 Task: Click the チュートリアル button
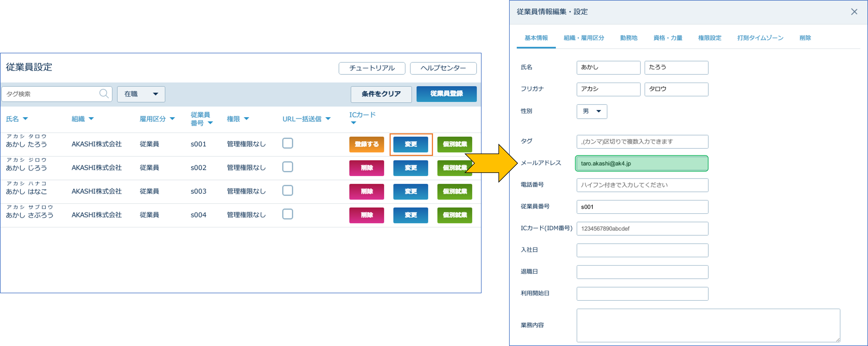[372, 68]
